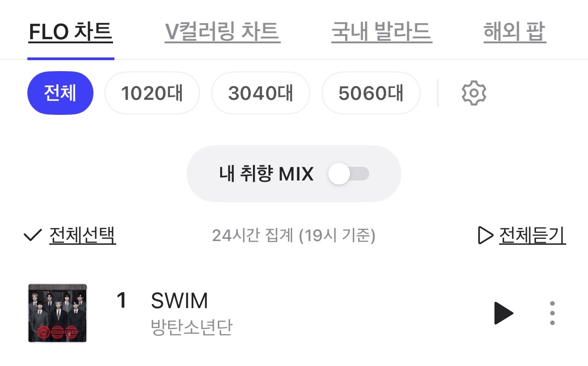The image size is (588, 366).
Task: Open the 방탄소년단 artist name
Action: click(191, 327)
